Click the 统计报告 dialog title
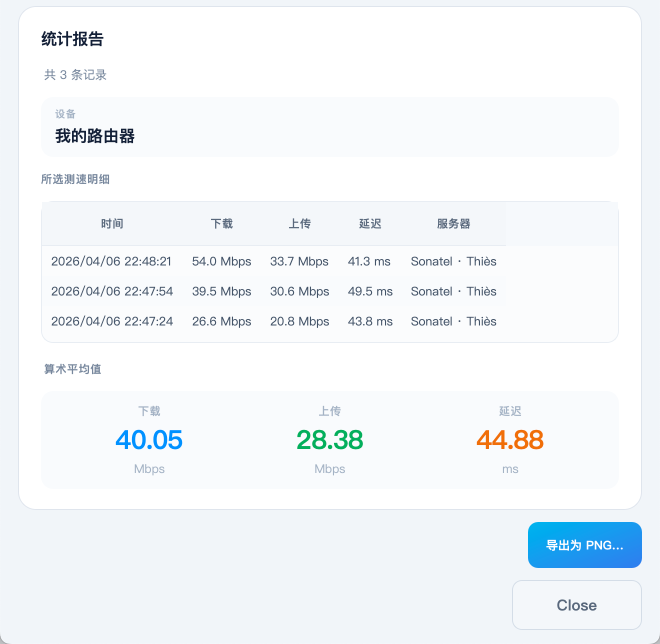 tap(73, 39)
